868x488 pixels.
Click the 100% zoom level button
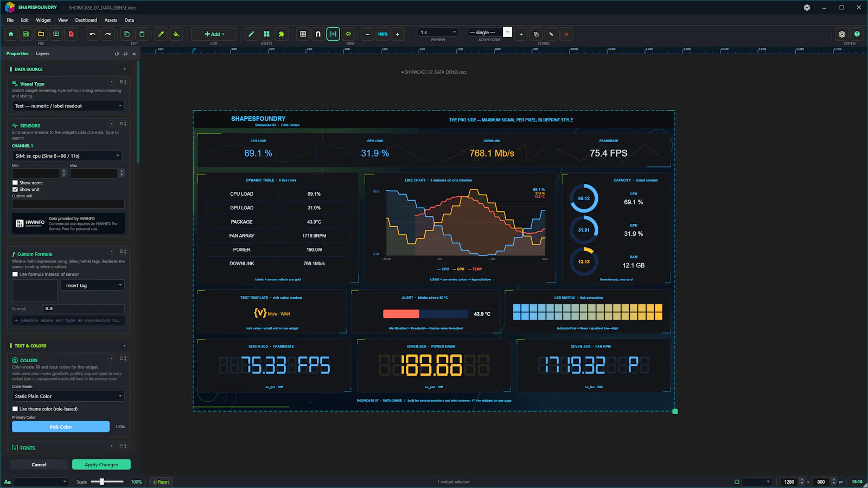[x=382, y=34]
